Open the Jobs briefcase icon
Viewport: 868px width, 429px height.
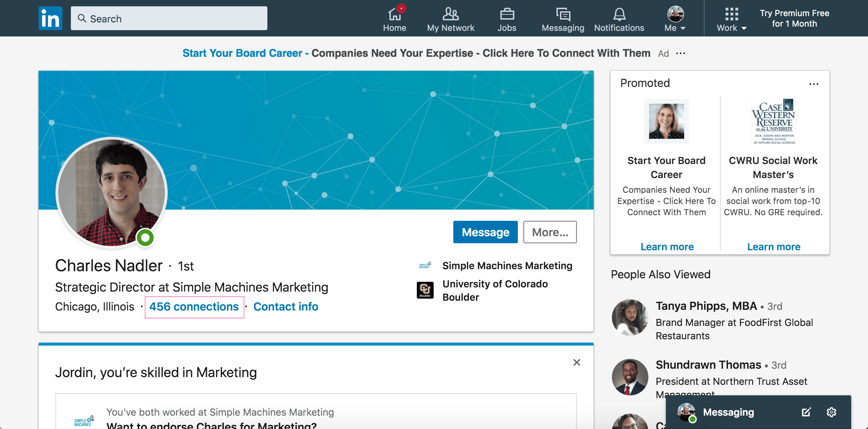tap(507, 14)
